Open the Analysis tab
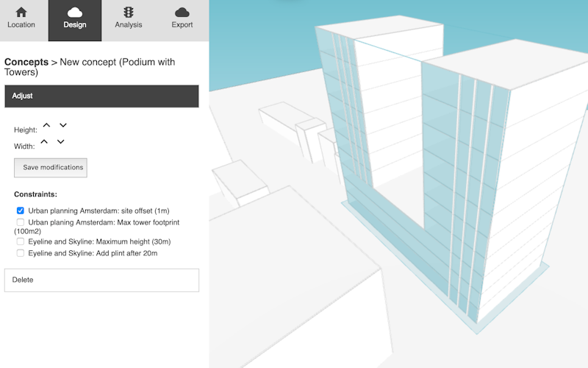The image size is (588, 368). pyautogui.click(x=129, y=20)
